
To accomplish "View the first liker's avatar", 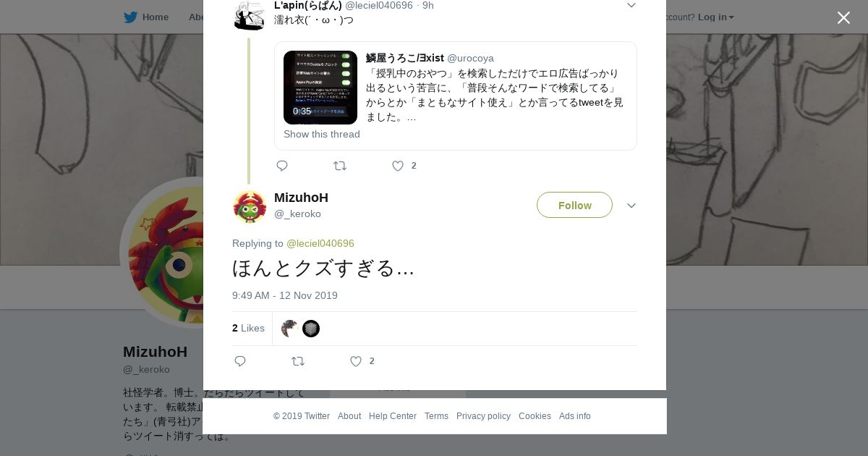I will pos(289,329).
